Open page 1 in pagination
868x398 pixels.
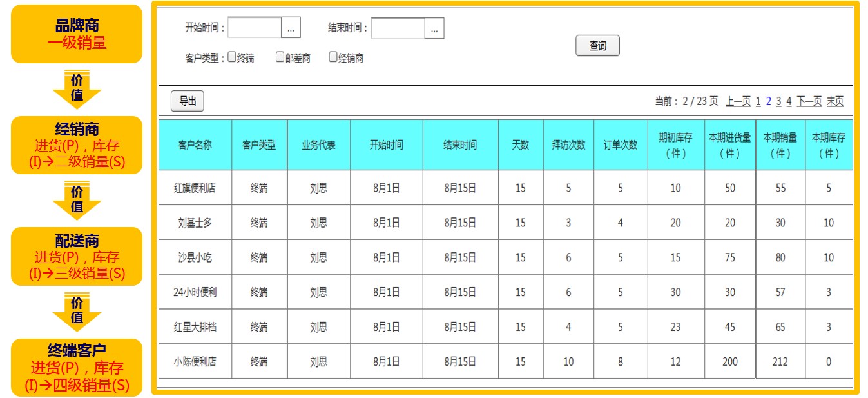758,101
